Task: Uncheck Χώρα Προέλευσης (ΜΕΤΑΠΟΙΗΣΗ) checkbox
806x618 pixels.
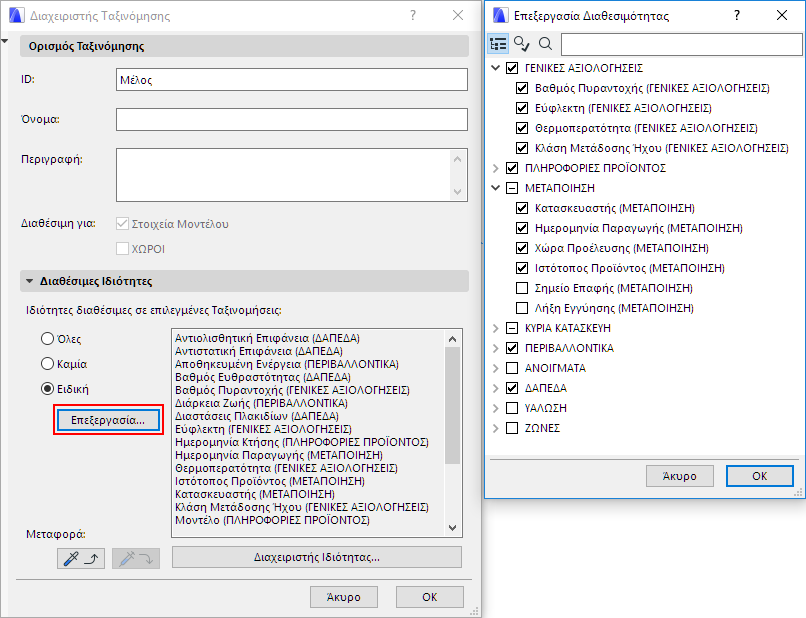Action: [x=522, y=248]
